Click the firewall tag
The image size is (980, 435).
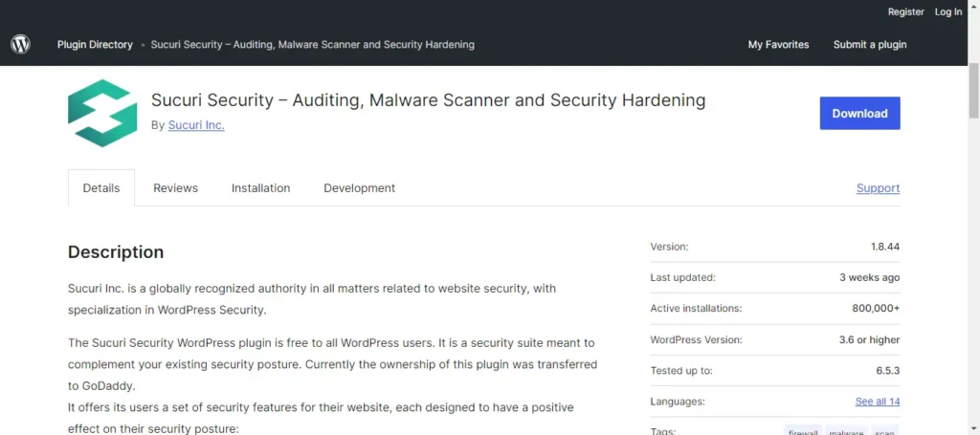pyautogui.click(x=803, y=430)
